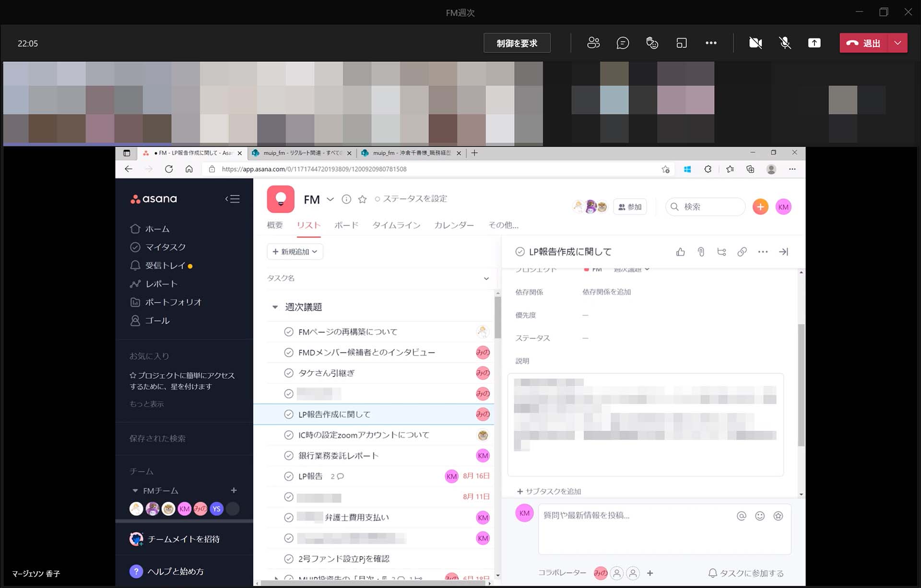Copy the task link

[742, 252]
